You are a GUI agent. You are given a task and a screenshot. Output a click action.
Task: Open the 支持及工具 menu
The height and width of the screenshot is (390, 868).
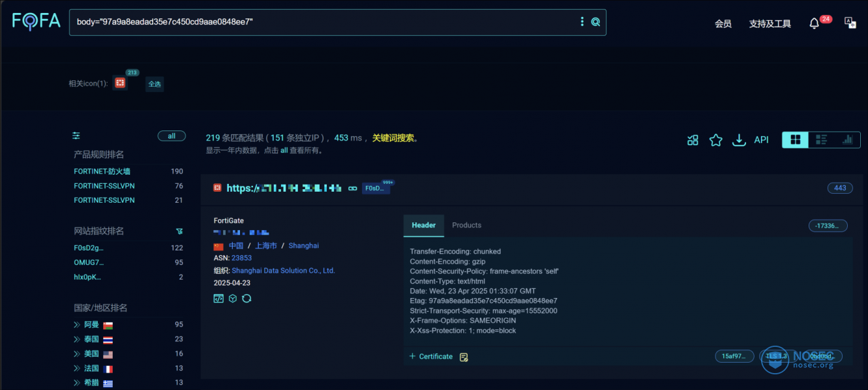(x=770, y=23)
